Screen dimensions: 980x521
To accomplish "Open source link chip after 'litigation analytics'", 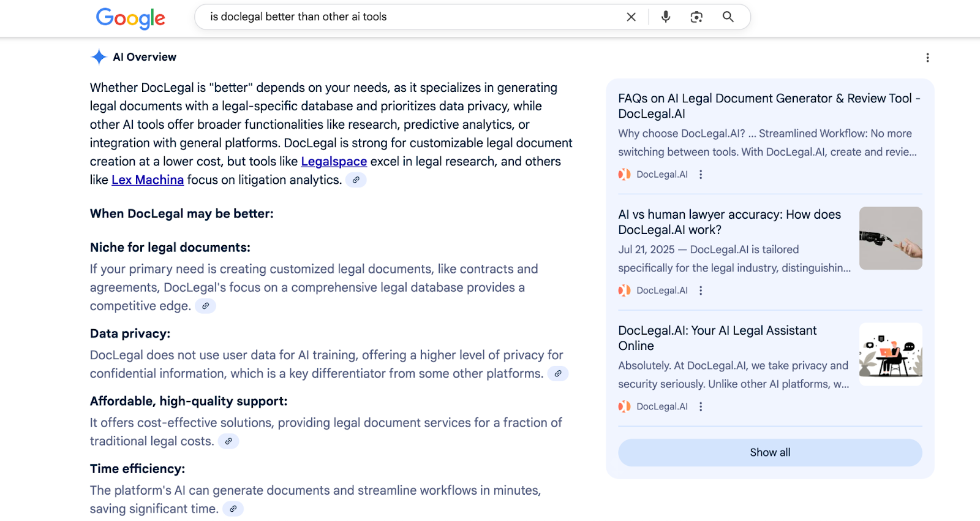I will [x=356, y=180].
